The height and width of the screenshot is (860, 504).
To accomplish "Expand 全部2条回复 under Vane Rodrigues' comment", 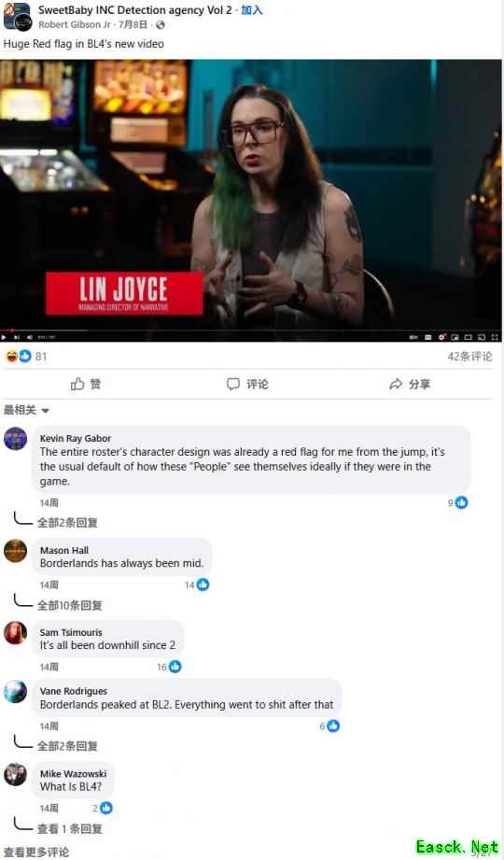I will (67, 745).
